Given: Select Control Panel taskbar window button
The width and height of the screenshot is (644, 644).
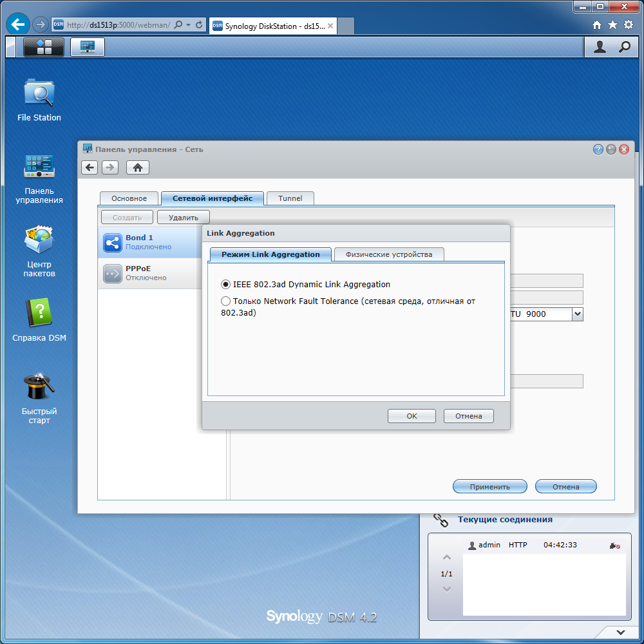Looking at the screenshot, I should (88, 47).
